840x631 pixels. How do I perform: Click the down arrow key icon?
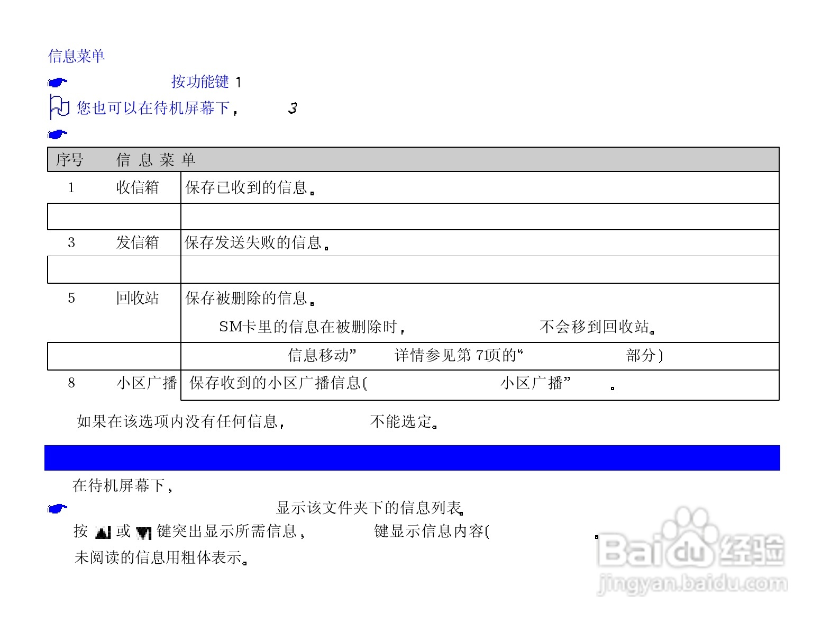tap(144, 533)
